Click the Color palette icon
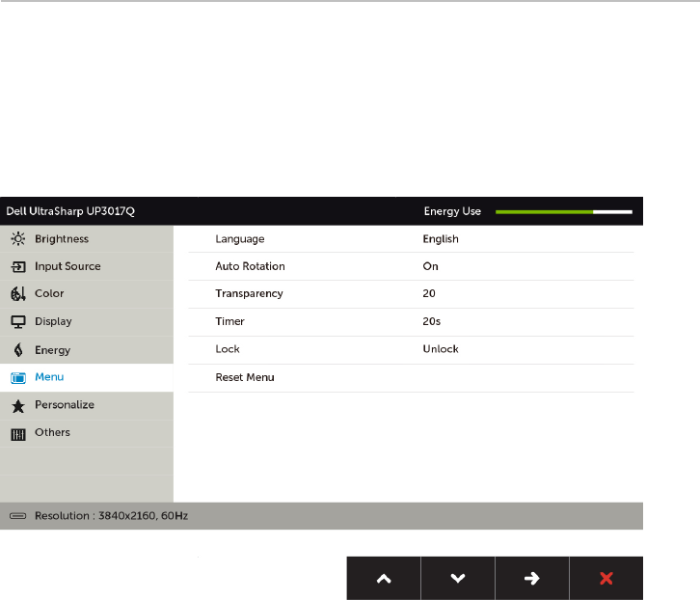700x600 pixels. pyautogui.click(x=18, y=294)
